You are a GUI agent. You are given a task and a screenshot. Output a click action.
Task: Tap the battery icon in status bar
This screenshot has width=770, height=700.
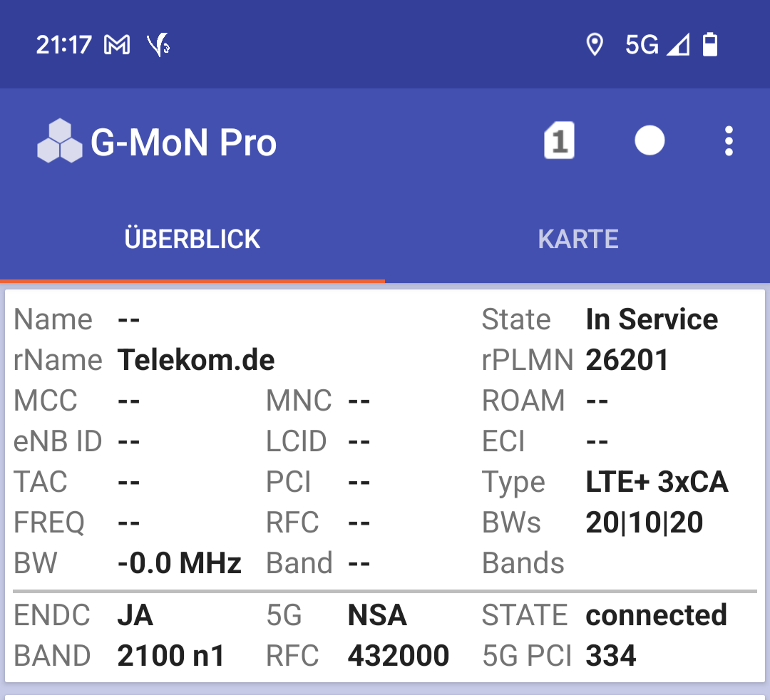(x=710, y=45)
